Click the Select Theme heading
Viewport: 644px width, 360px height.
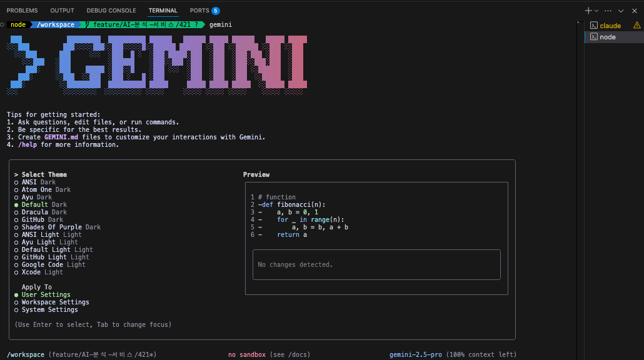pos(44,174)
